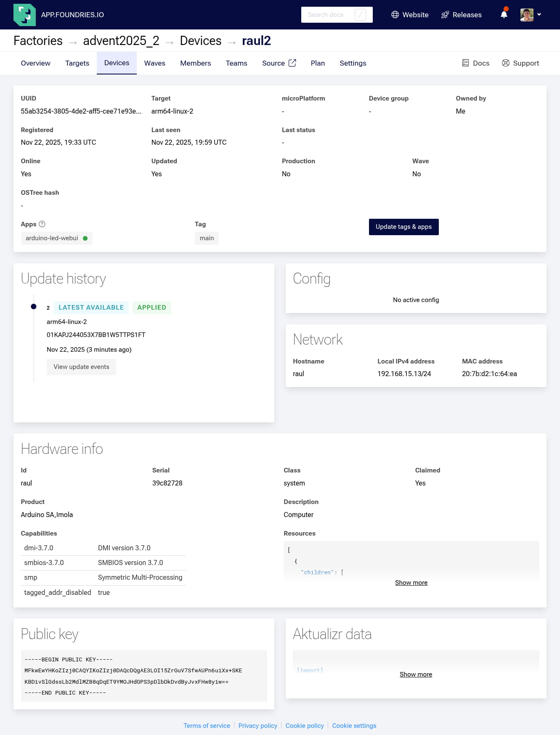Expand Resources with Show more

coord(411,583)
